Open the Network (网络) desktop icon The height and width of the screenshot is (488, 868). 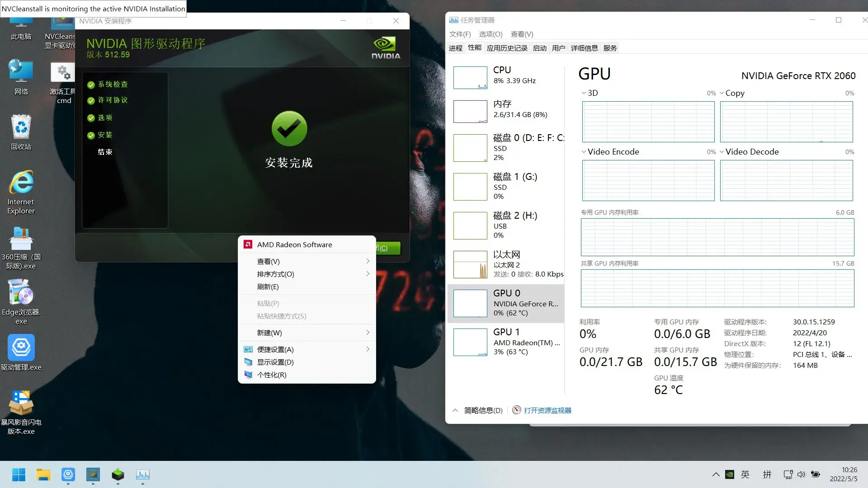[21, 77]
